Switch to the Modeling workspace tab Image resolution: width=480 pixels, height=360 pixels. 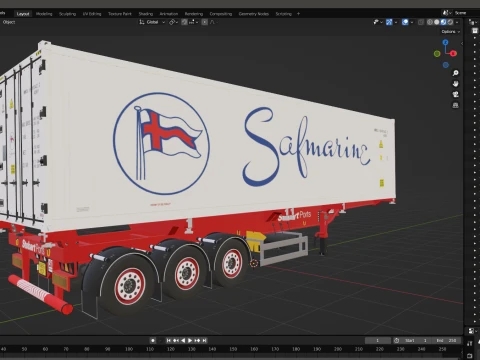coord(44,14)
